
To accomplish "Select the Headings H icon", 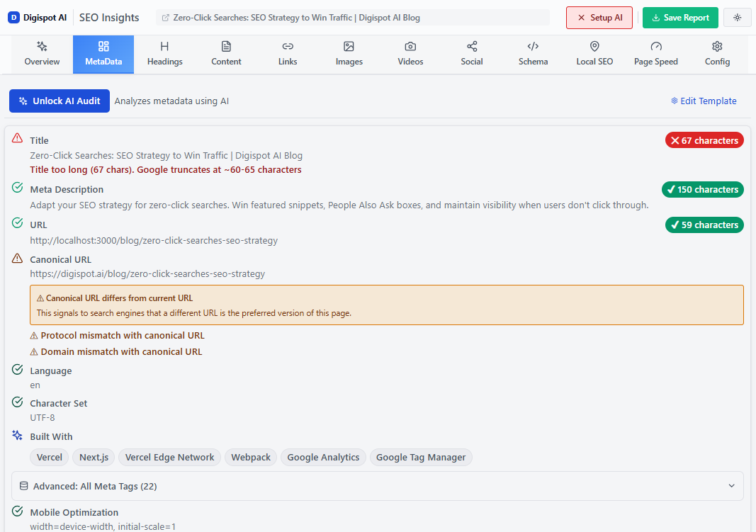I will (x=164, y=45).
